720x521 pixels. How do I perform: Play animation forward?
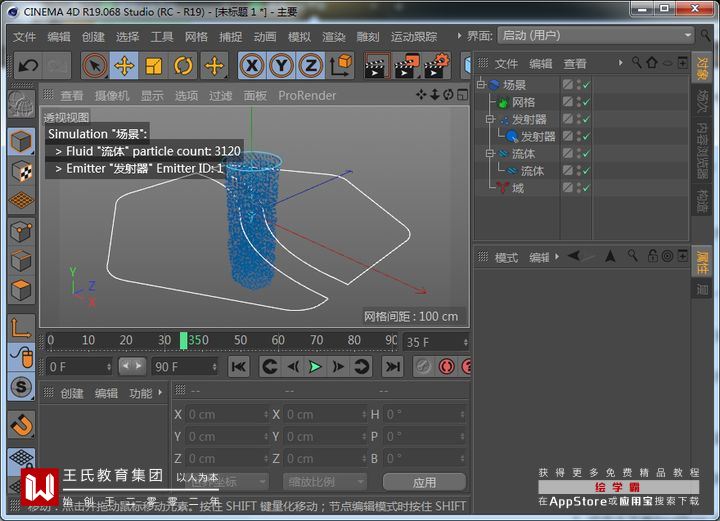tap(315, 367)
